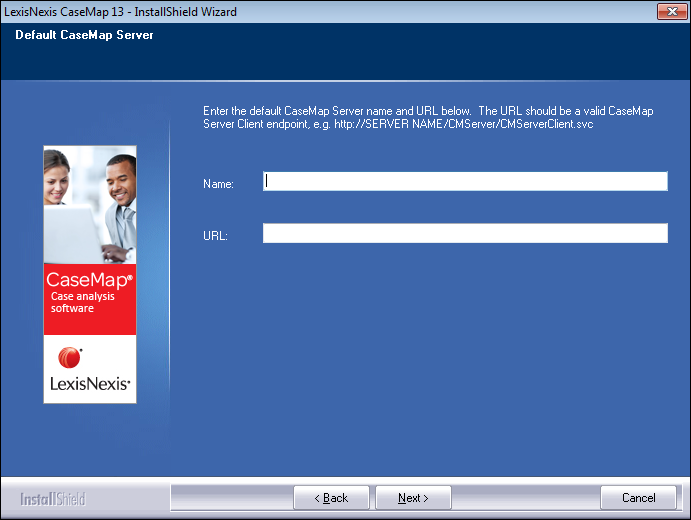The width and height of the screenshot is (691, 520).
Task: Click the URL input field
Action: pyautogui.click(x=465, y=233)
